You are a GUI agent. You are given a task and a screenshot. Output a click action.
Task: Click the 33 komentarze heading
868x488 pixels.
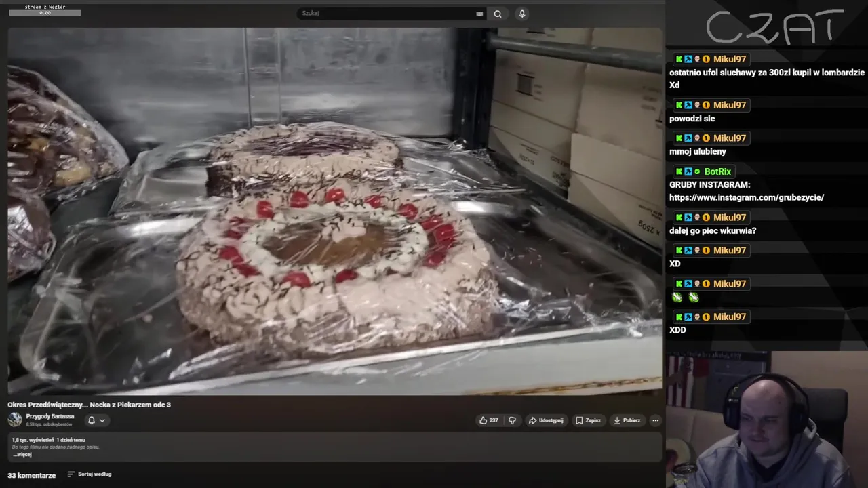tap(32, 475)
